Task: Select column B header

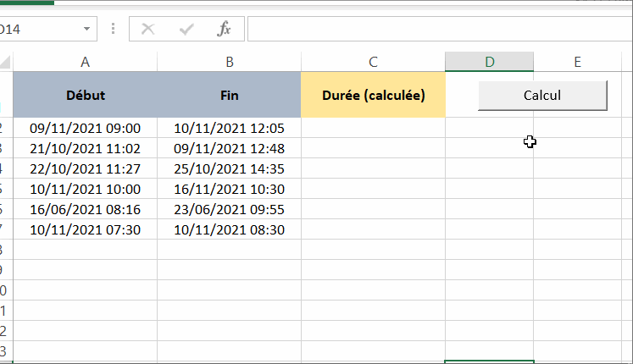Action: pyautogui.click(x=229, y=62)
